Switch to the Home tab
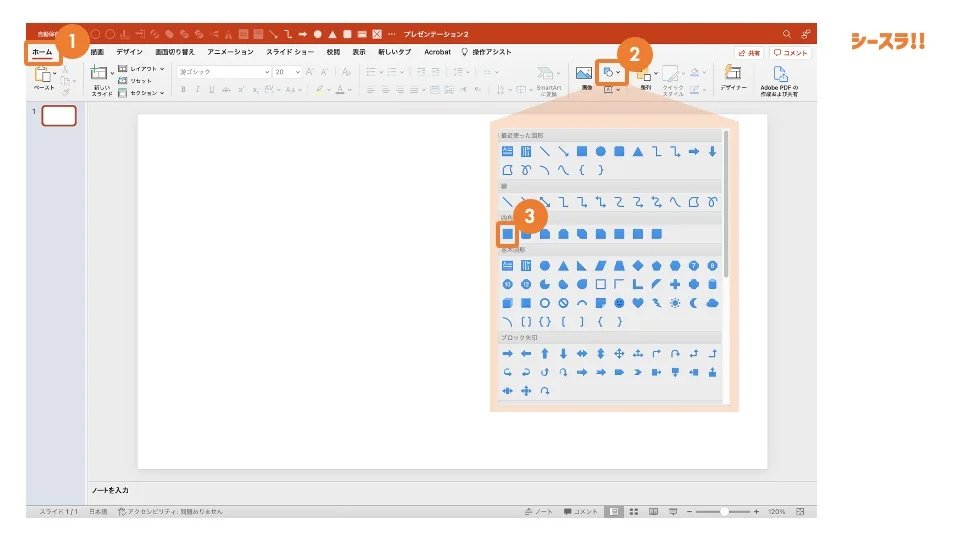This screenshot has width=960, height=540. click(x=42, y=52)
